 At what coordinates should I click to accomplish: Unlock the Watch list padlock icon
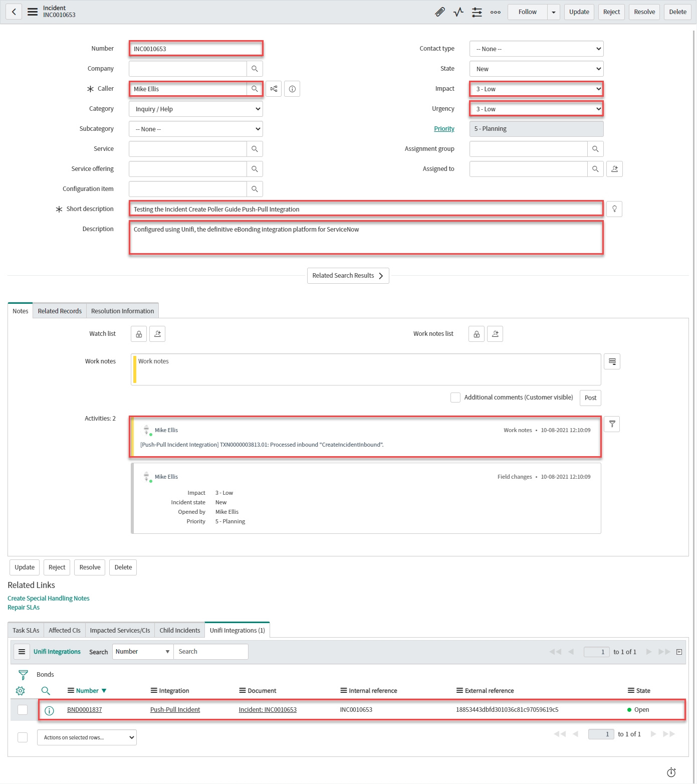139,334
